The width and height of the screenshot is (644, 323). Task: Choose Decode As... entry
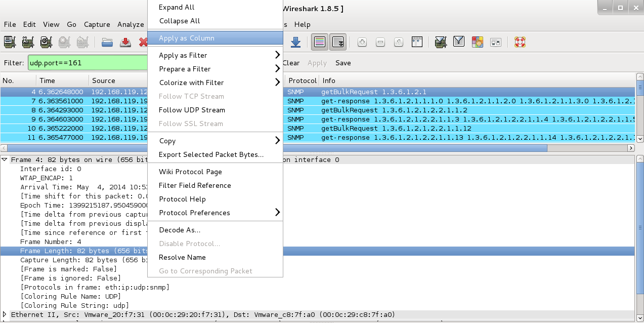[x=215, y=230]
